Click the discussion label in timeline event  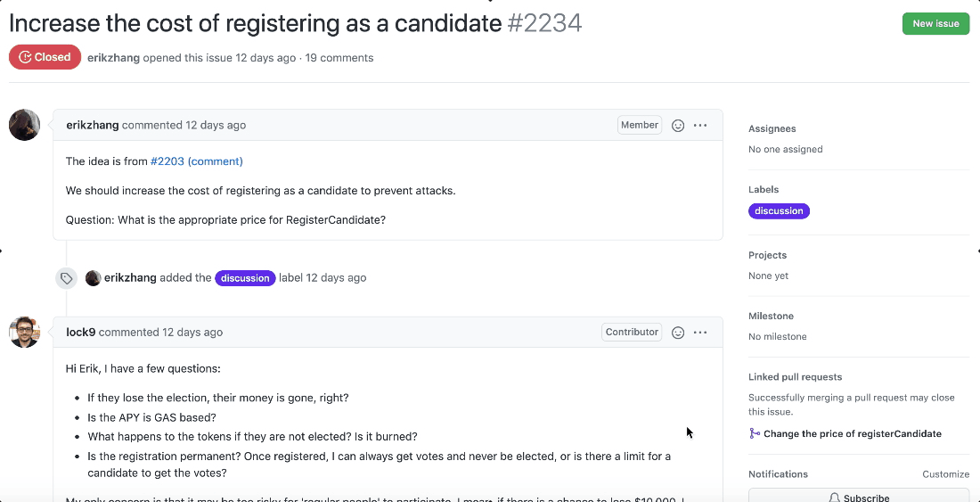tap(245, 278)
